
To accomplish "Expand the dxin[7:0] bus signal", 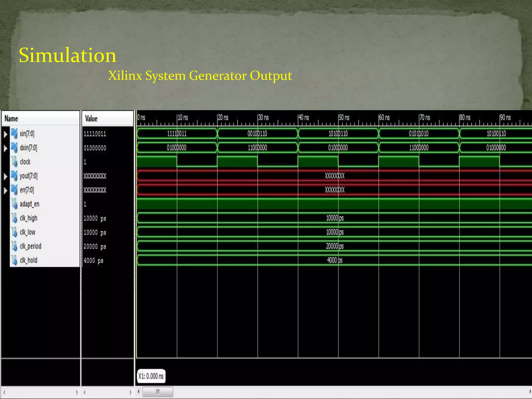I will (5, 148).
